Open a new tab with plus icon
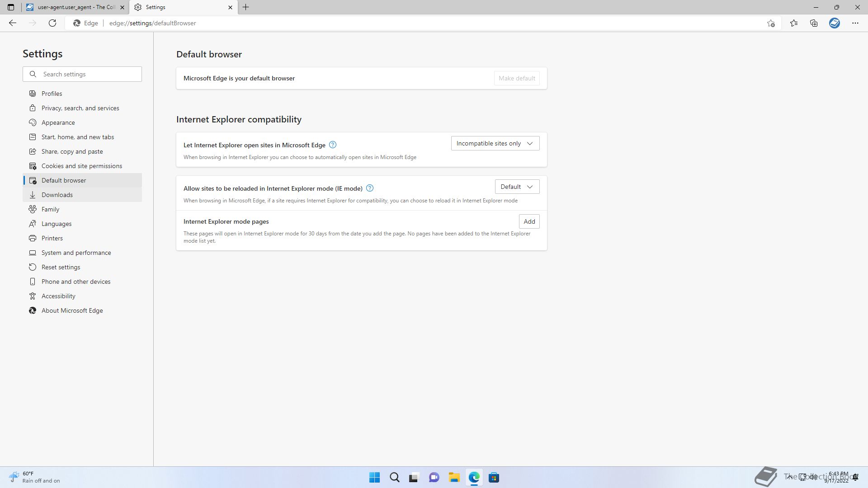Viewport: 868px width, 488px height. (x=246, y=7)
